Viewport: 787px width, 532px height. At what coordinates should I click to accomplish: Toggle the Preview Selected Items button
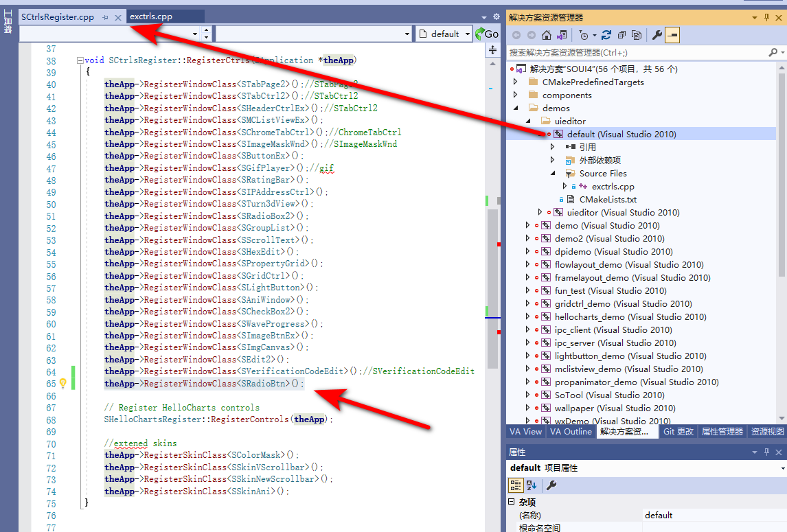click(x=672, y=35)
